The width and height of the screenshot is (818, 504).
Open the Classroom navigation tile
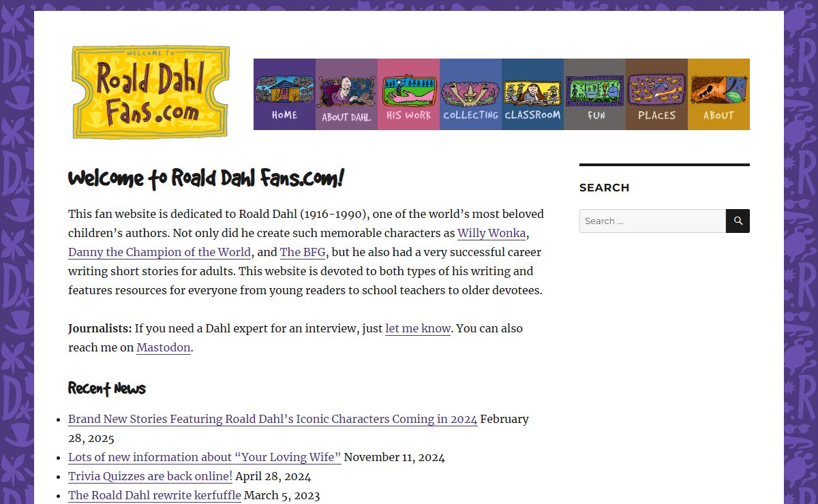pyautogui.click(x=532, y=94)
